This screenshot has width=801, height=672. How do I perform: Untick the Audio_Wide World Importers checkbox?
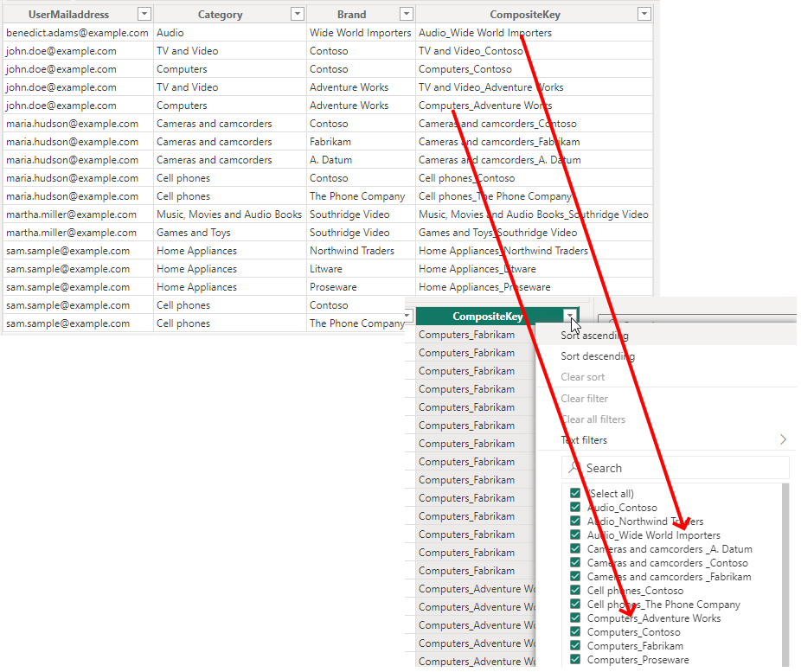(575, 535)
